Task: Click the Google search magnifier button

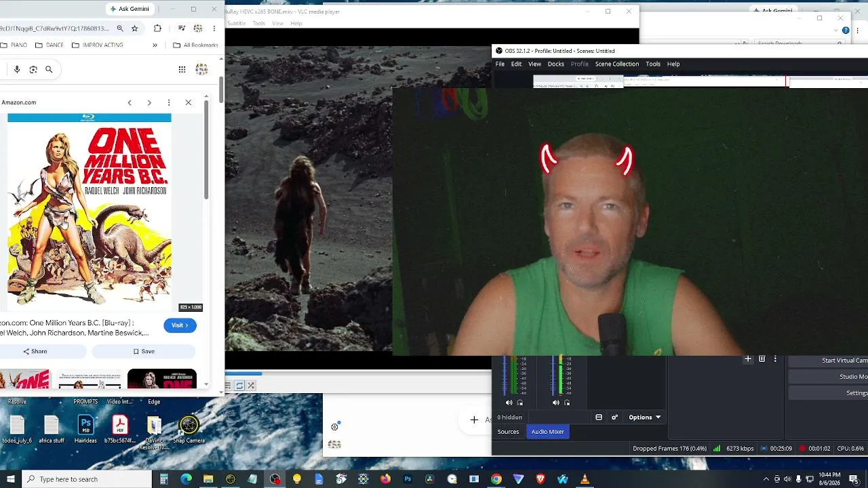Action: 49,69
